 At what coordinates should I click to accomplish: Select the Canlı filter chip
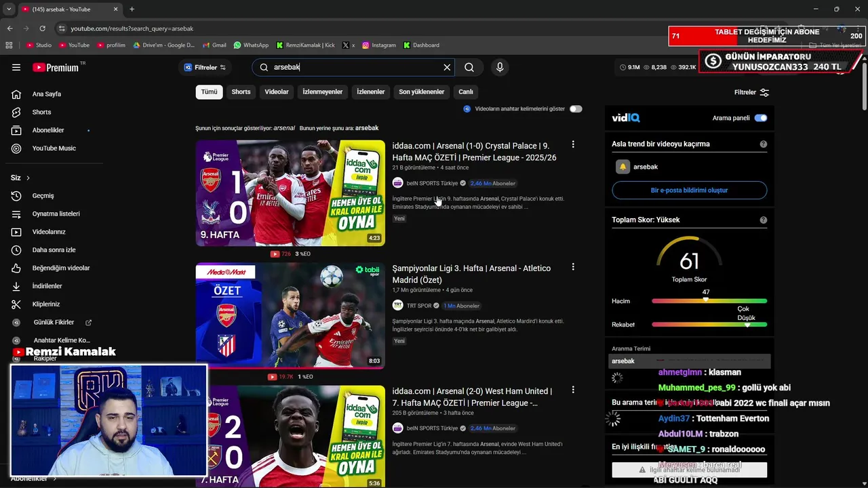coord(466,91)
